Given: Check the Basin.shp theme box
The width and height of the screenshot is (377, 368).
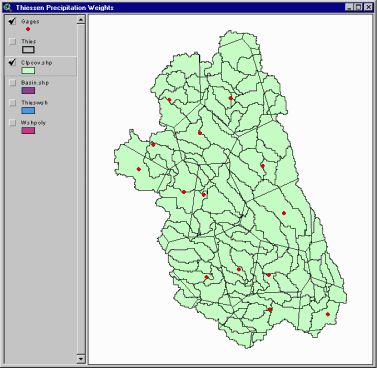Looking at the screenshot, I should (x=13, y=83).
